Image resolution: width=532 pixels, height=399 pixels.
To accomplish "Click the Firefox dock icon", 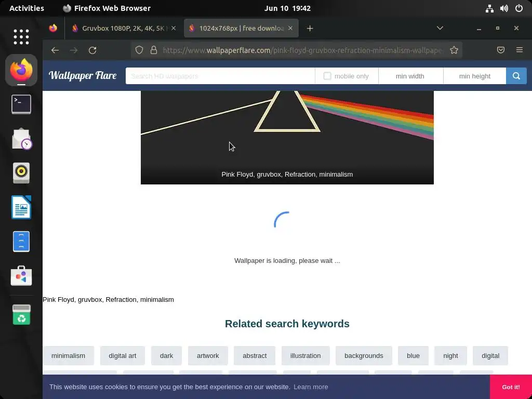I will click(x=21, y=70).
